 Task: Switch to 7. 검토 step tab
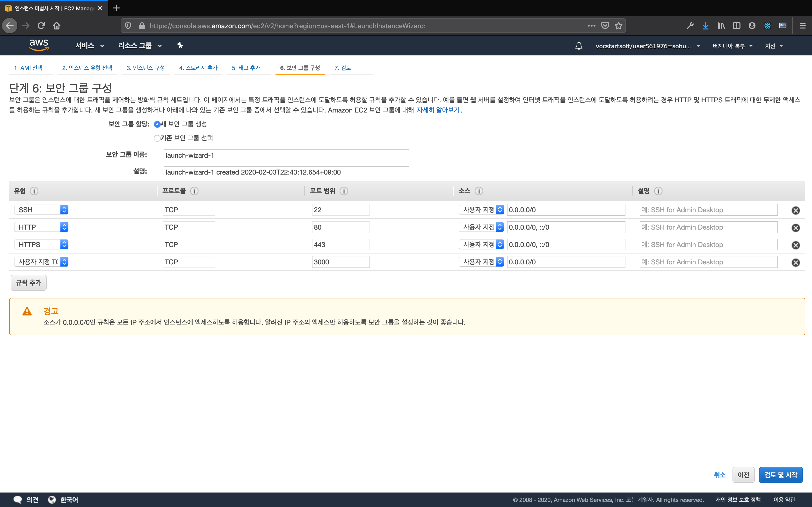tap(342, 68)
